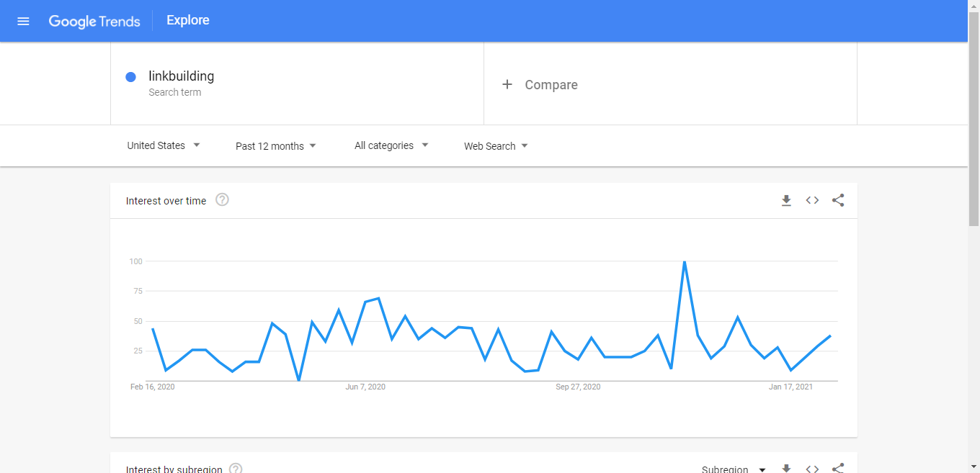
Task: Open the Subregion selector dropdown
Action: (x=734, y=468)
